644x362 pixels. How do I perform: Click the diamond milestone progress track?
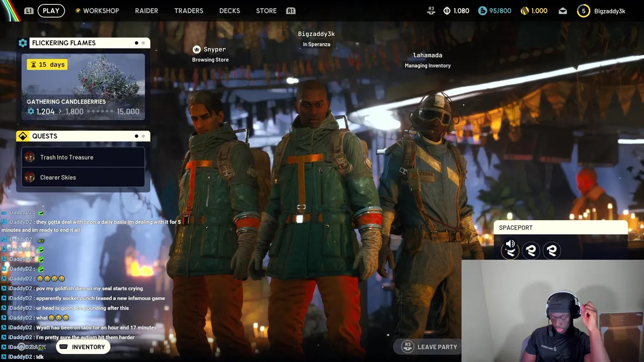[99, 112]
